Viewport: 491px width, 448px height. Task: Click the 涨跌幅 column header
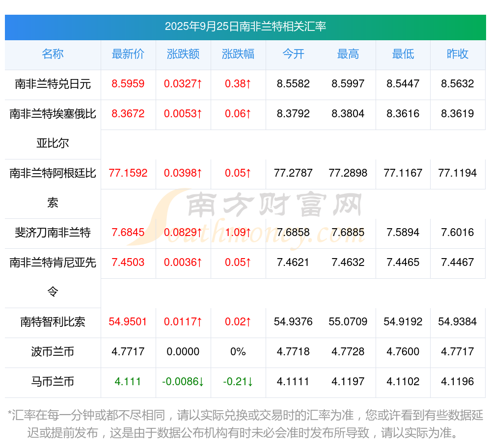click(x=238, y=54)
